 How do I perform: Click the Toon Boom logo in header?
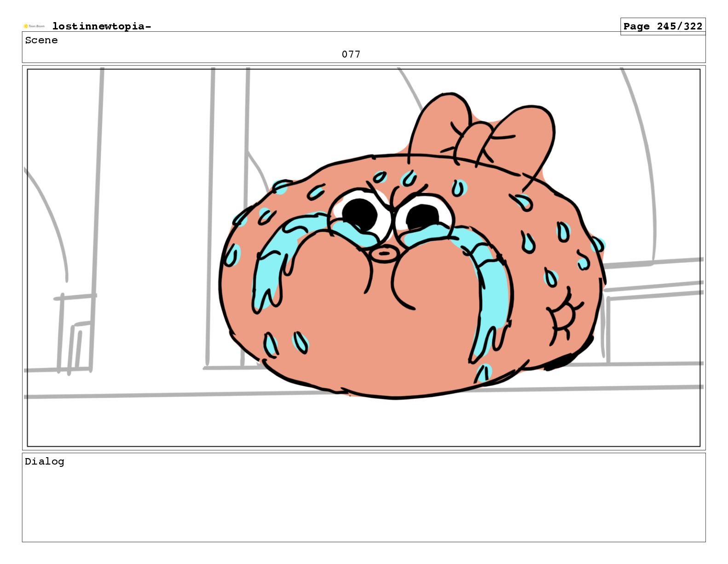tap(34, 26)
